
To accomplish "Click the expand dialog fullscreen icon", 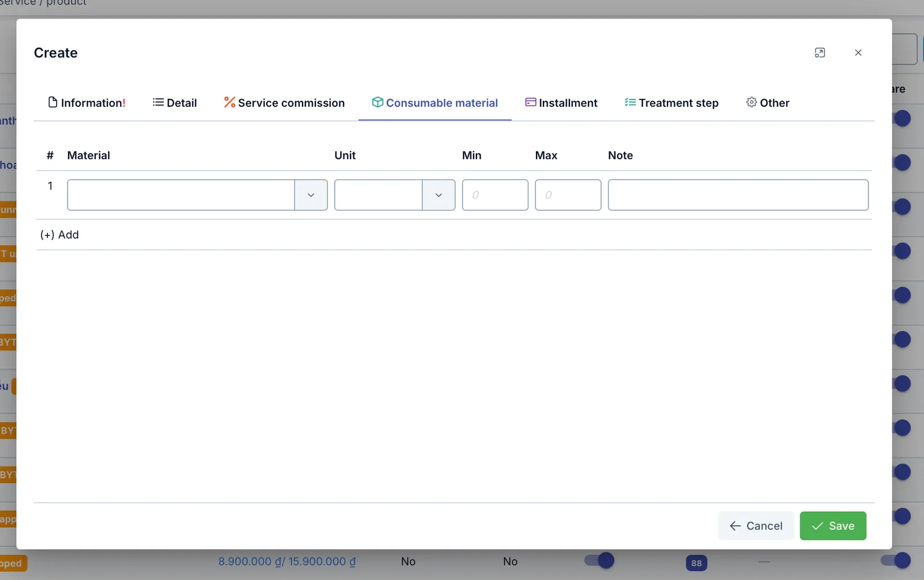I will point(819,53).
